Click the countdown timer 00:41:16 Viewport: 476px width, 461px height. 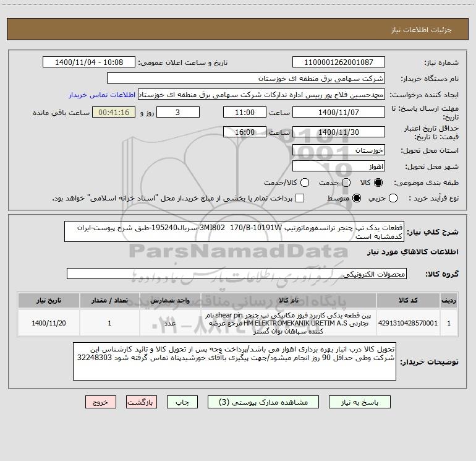point(114,112)
